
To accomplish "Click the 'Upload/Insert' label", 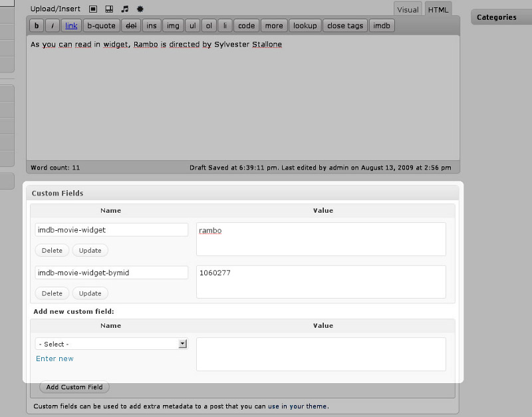I will coord(55,9).
